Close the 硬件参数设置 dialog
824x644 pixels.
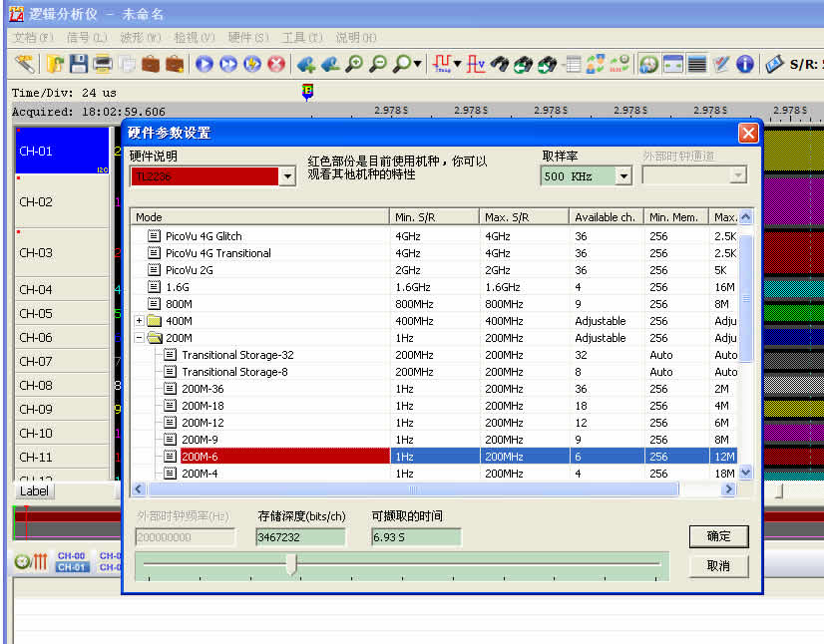[748, 133]
